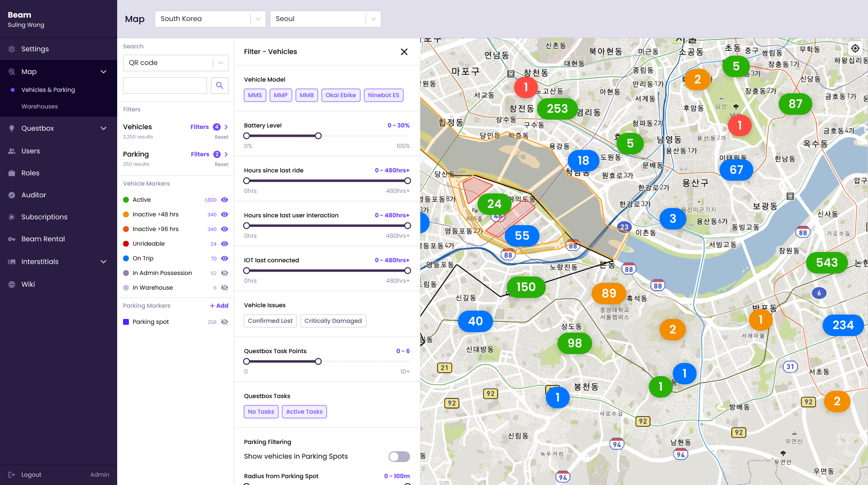Select the Critically Damaged issue filter

click(x=333, y=321)
